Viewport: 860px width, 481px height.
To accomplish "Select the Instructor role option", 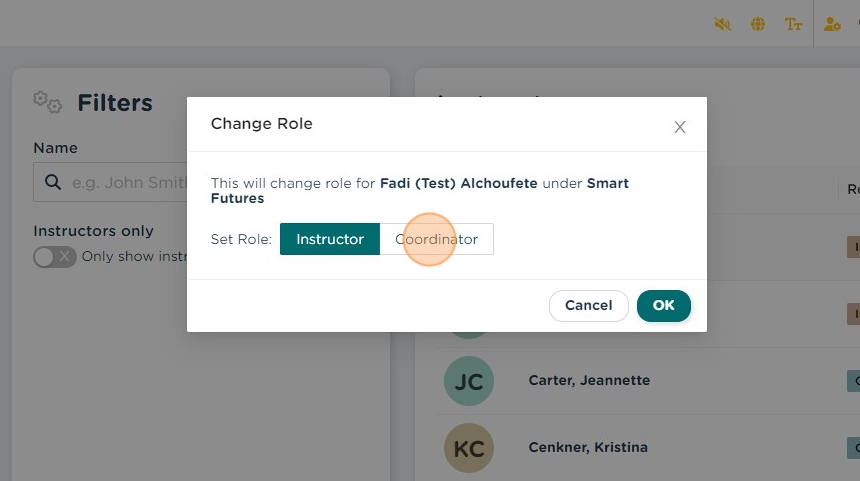I will pyautogui.click(x=330, y=239).
